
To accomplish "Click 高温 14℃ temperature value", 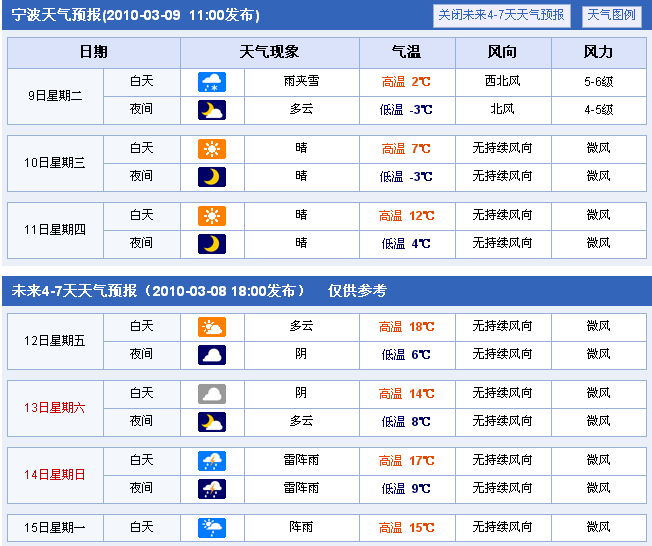I will coord(406,394).
